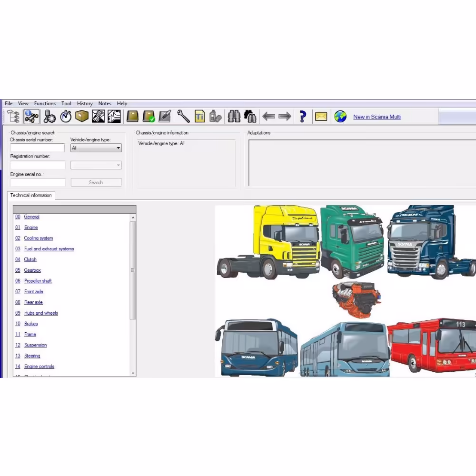
Task: Open the plain brown book icon
Action: click(x=132, y=117)
